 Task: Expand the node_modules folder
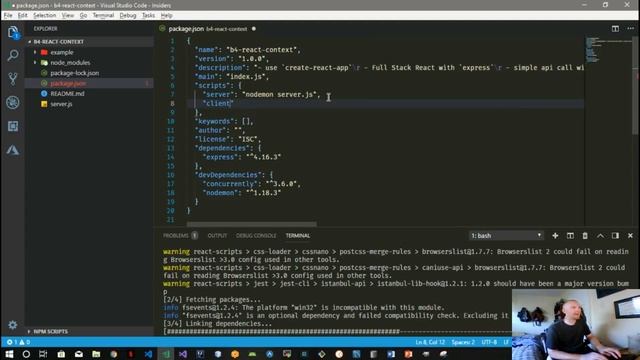89,62
